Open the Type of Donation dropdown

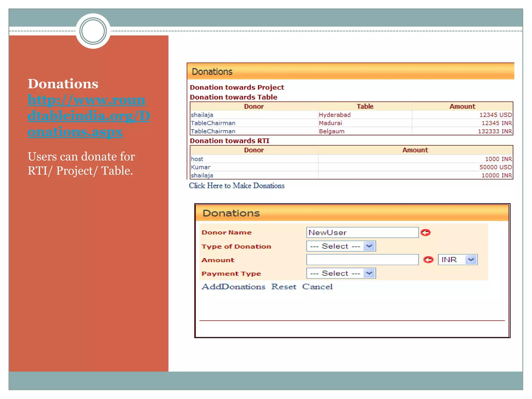coord(341,246)
